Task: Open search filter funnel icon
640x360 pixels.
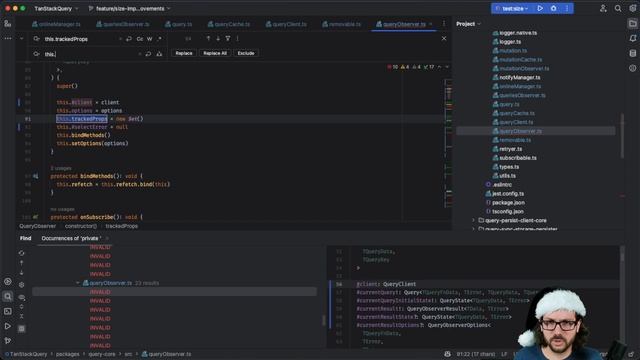Action: 228,38
